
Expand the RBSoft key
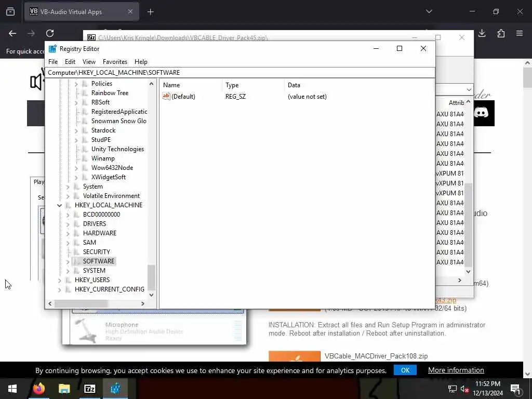tap(76, 102)
